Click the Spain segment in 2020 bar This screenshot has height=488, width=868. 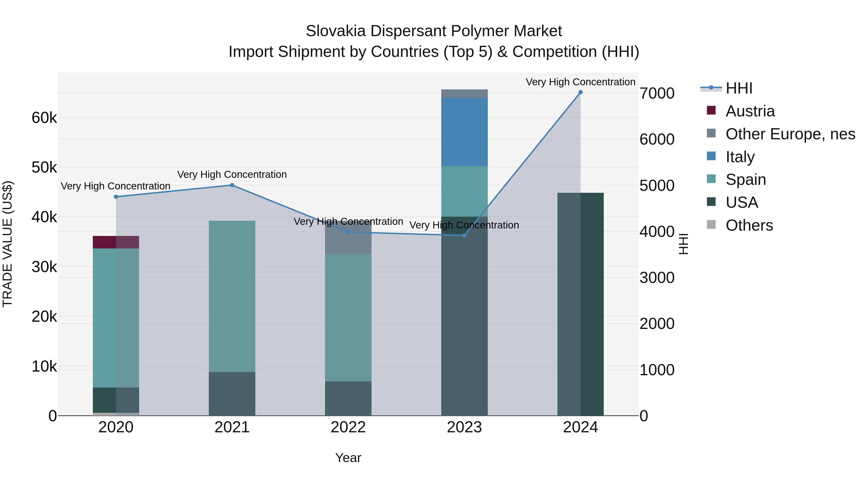[116, 318]
